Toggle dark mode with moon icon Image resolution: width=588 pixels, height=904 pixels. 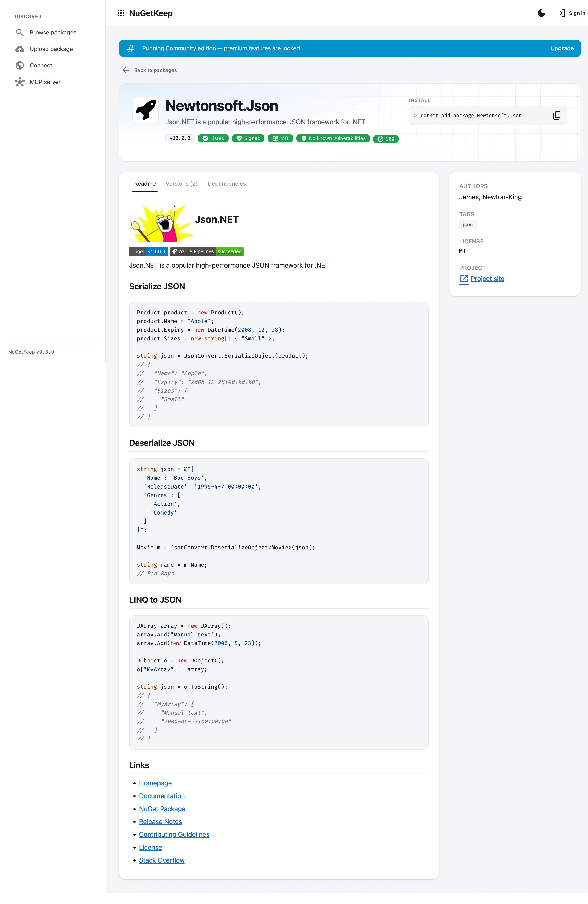541,13
